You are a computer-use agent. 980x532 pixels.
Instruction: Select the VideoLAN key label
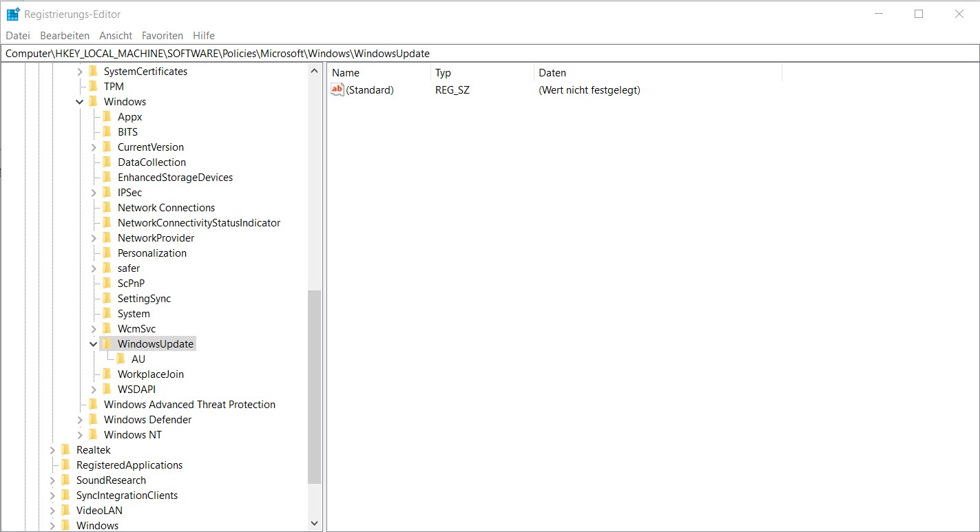point(99,511)
